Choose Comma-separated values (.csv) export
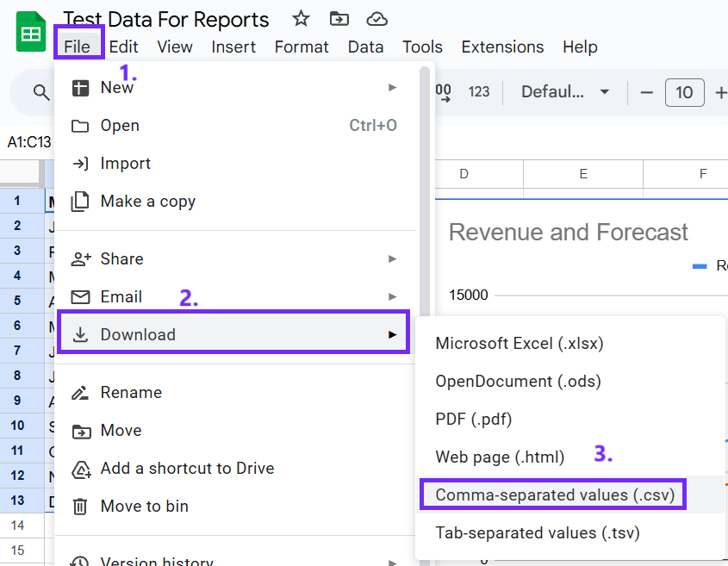Viewport: 728px width, 566px height. 552,494
